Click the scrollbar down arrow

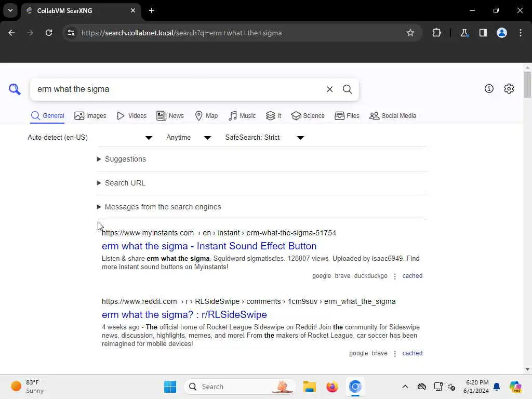click(x=527, y=369)
